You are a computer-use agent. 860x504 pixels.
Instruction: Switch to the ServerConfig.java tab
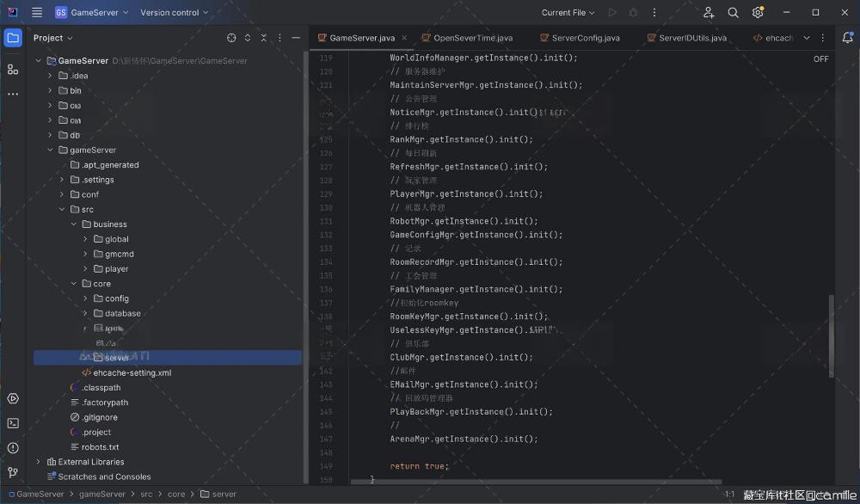(585, 38)
